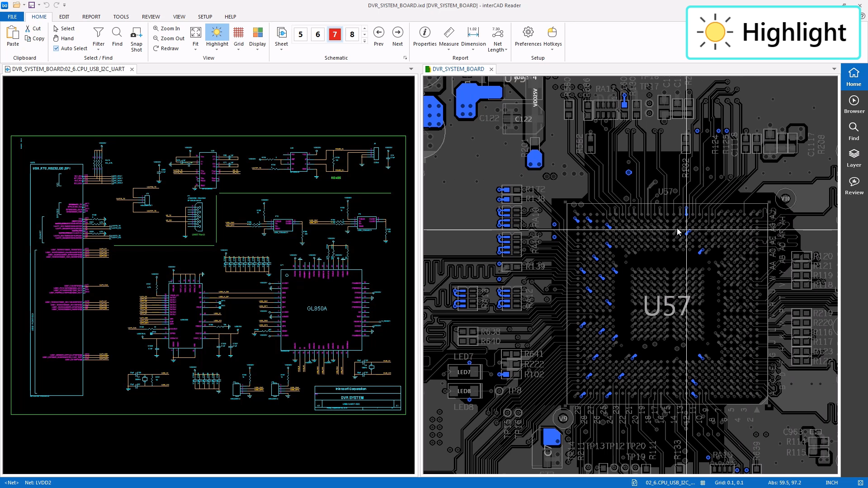Click Fit view icon
This screenshot has height=488, width=868.
click(x=195, y=33)
